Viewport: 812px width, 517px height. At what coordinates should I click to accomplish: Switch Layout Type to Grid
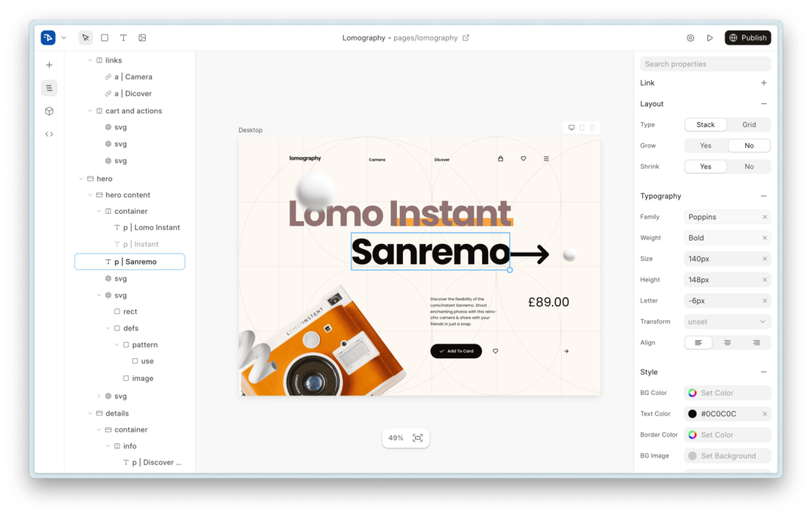749,124
